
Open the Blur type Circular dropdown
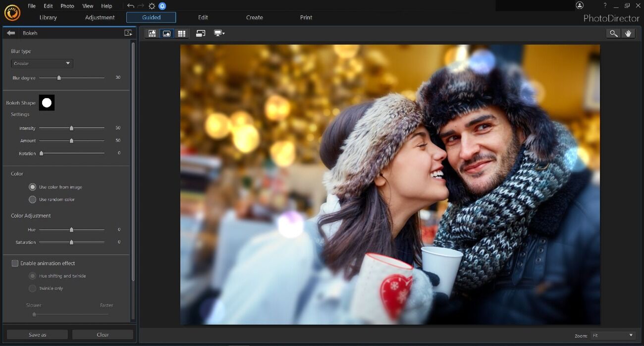pos(42,63)
